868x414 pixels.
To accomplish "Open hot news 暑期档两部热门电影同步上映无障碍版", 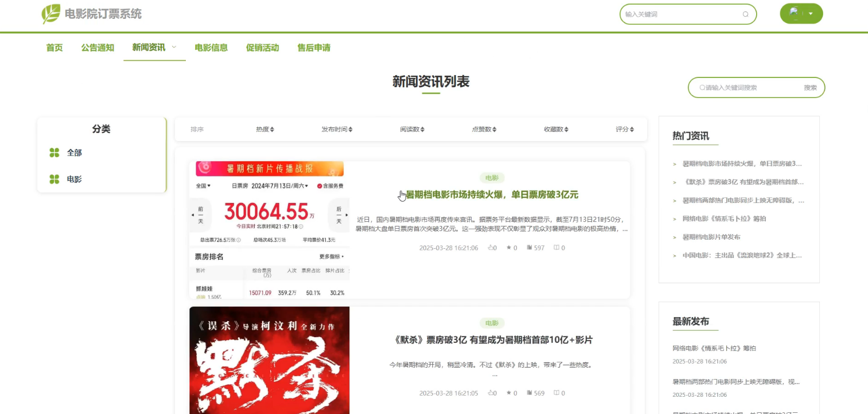I will coord(743,200).
